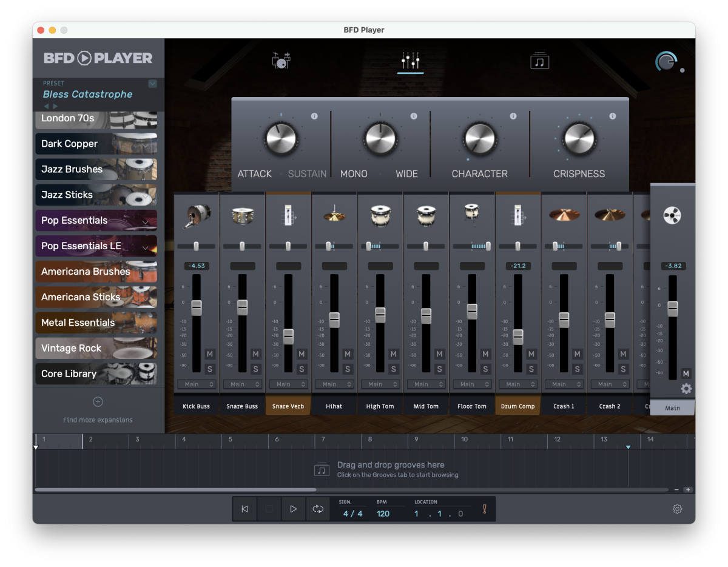This screenshot has width=728, height=567.
Task: Open the Main channel gear settings
Action: coord(686,389)
